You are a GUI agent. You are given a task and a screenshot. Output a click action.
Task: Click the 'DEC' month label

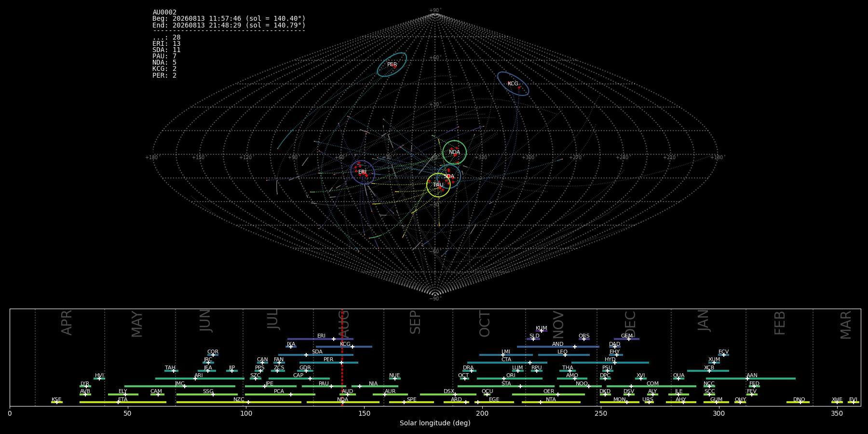630,323
